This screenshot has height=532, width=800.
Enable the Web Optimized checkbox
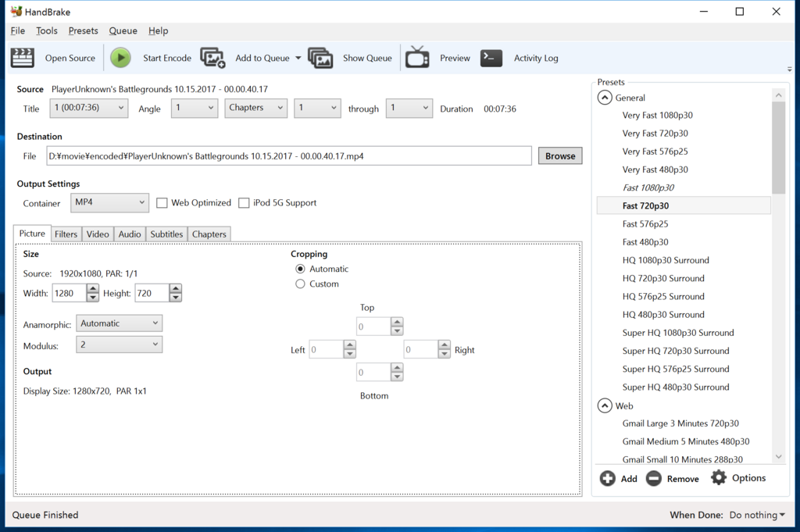162,203
